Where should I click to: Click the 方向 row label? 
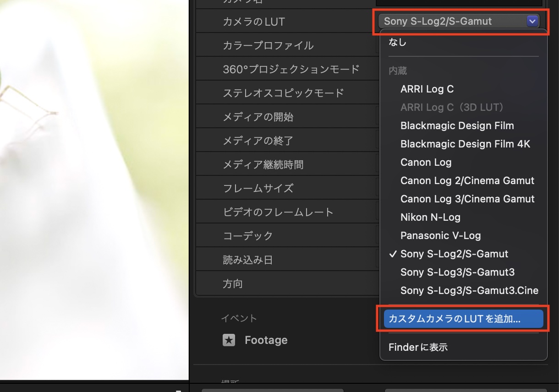233,284
